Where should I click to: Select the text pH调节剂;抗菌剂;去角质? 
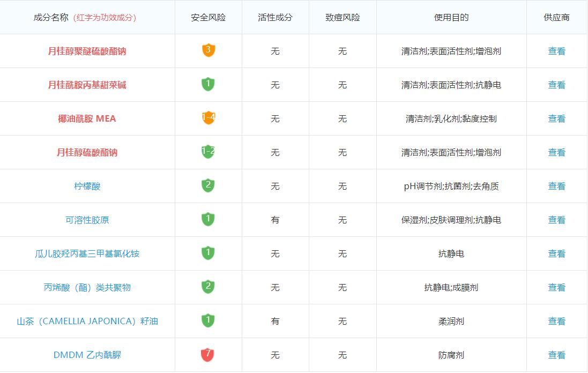tap(451, 186)
